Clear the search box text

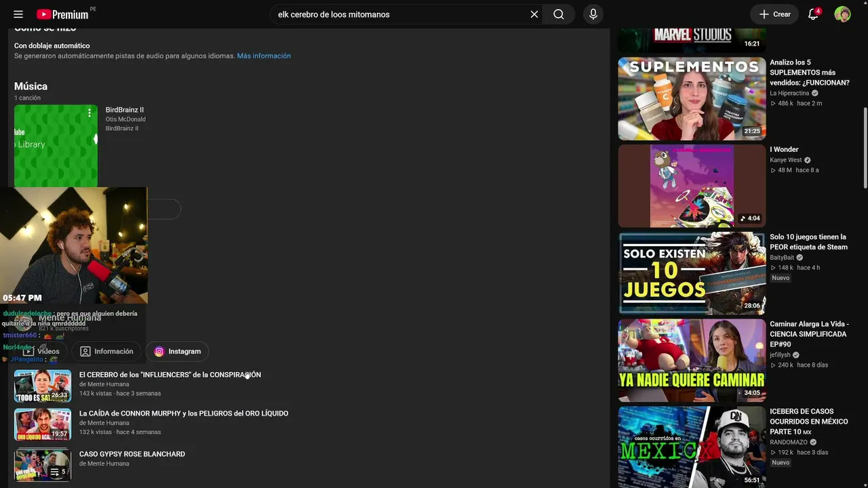click(534, 14)
